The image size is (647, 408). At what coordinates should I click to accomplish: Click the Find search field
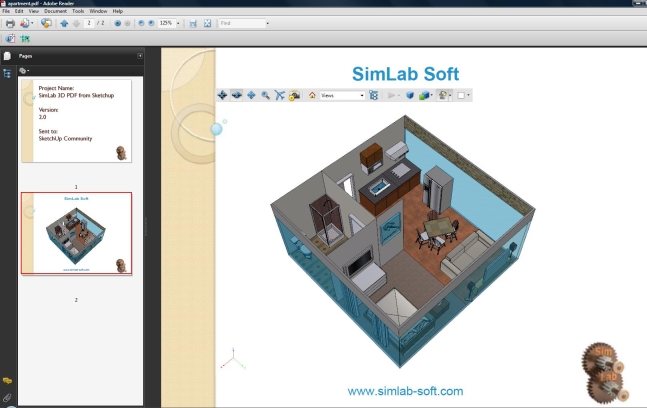(242, 23)
